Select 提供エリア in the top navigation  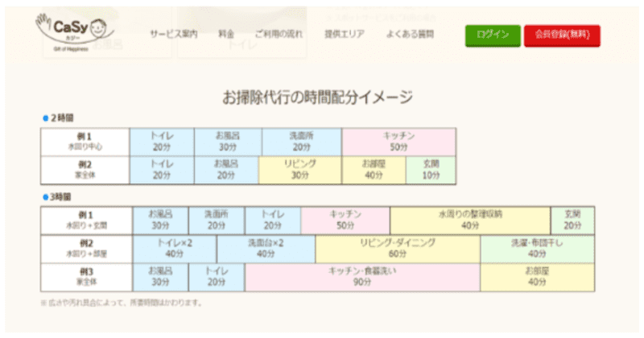point(344,34)
